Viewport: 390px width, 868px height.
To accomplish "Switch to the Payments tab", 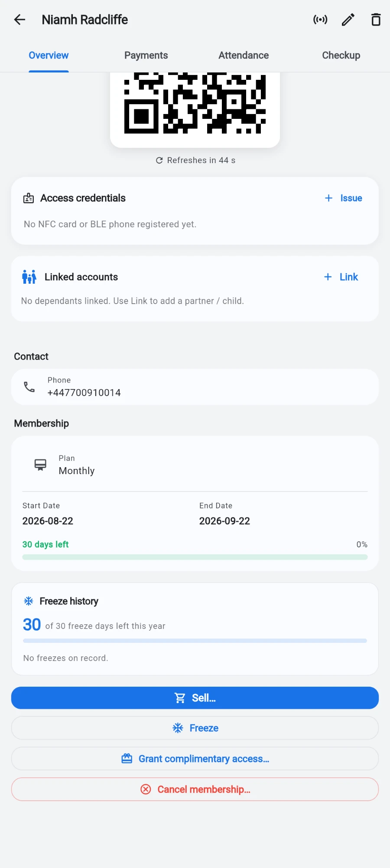I will [x=146, y=56].
